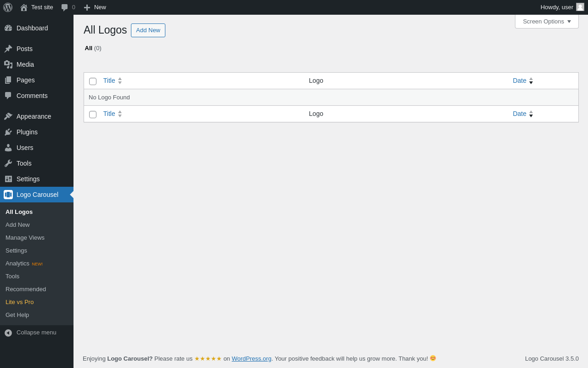The height and width of the screenshot is (368, 588).
Task: Sort by Title in the header row
Action: click(x=113, y=80)
